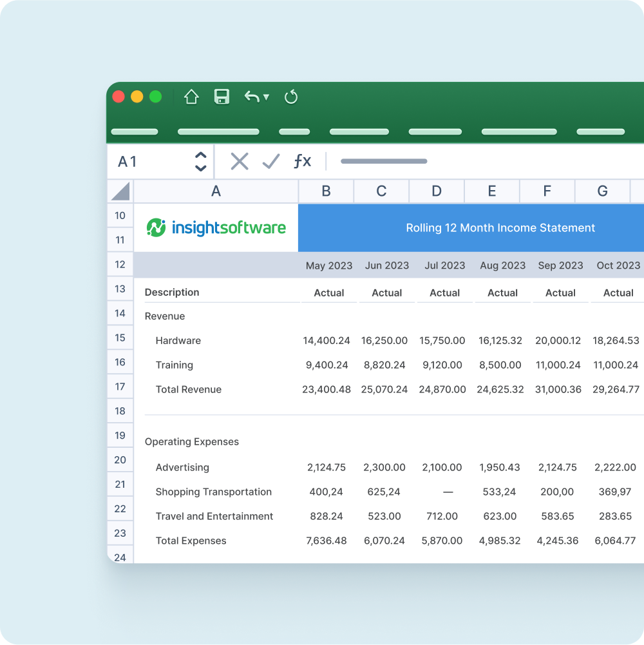
Task: Open the Insert Function fx icon
Action: coord(301,161)
